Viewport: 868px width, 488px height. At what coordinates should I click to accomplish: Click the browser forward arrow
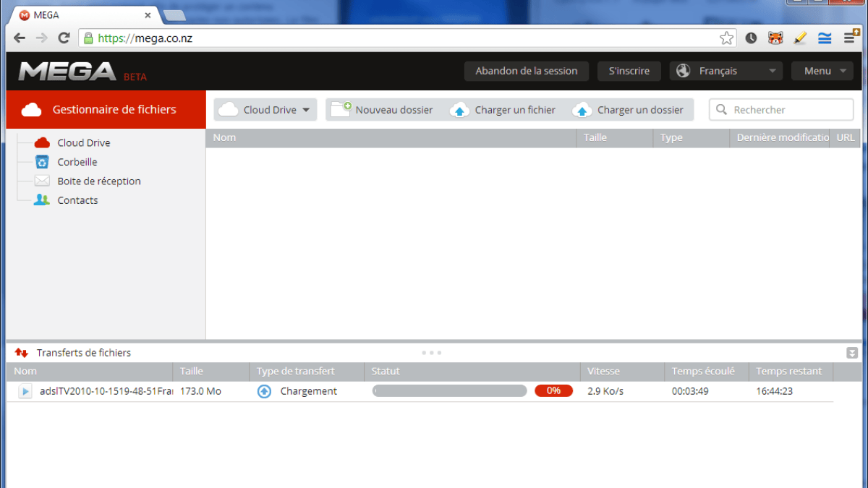(x=42, y=38)
